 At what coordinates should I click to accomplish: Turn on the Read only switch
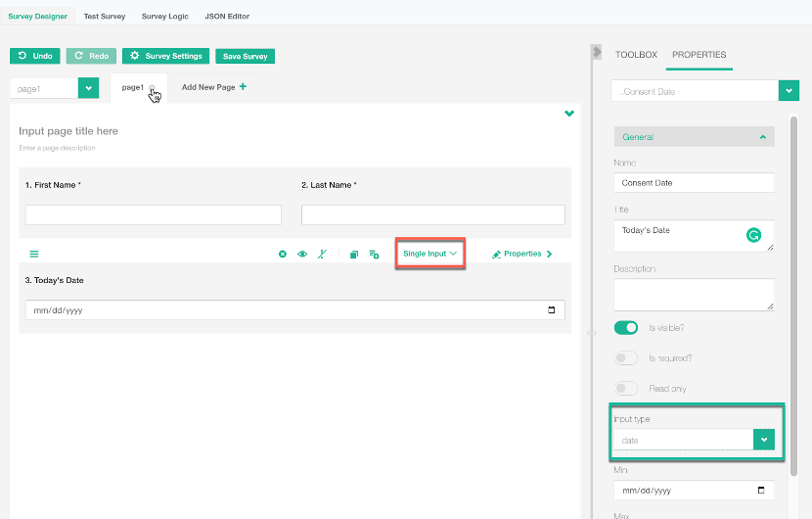[x=625, y=389]
